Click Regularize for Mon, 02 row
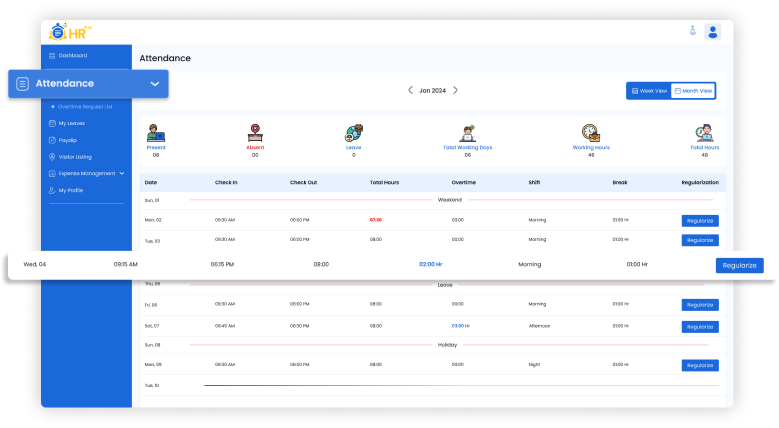 pyautogui.click(x=700, y=220)
